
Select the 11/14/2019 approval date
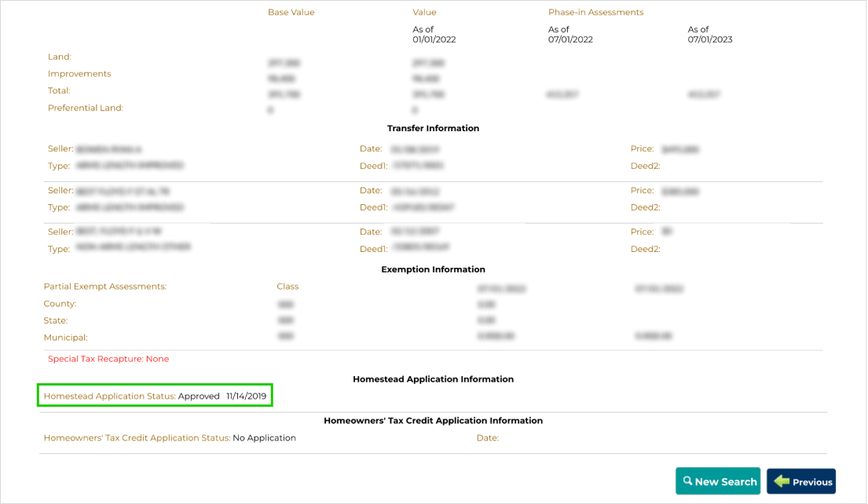pos(246,396)
